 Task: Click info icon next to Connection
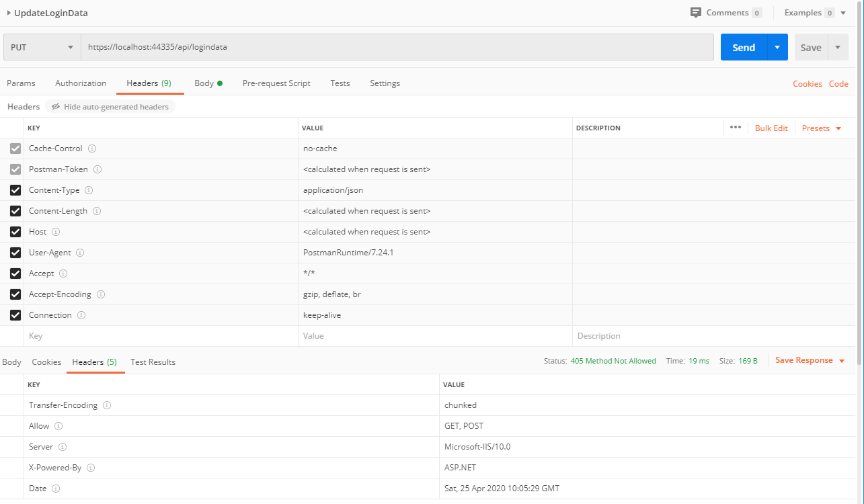click(81, 315)
